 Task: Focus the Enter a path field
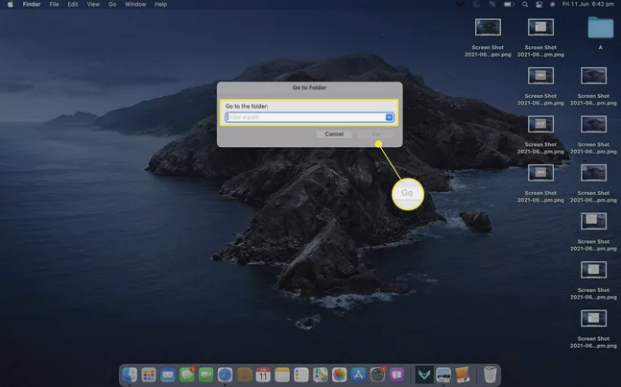click(305, 117)
